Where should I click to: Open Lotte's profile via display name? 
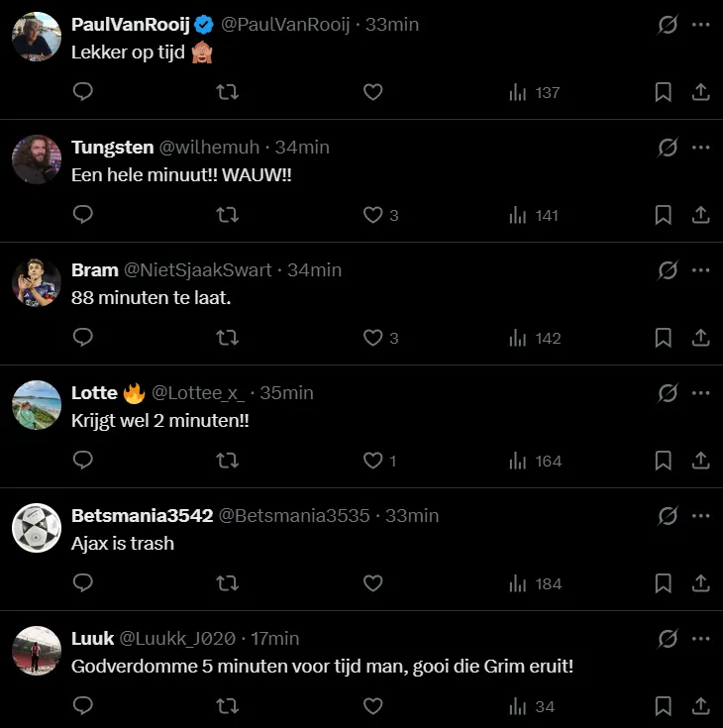(94, 392)
